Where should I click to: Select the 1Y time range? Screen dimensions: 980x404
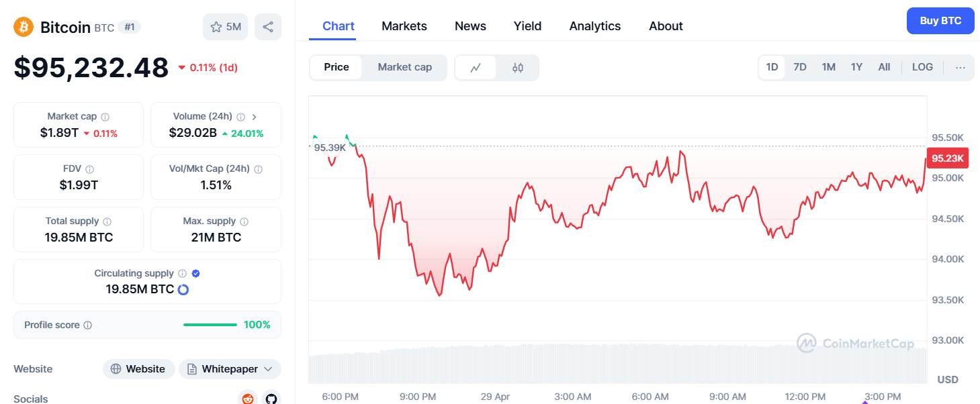pos(856,67)
